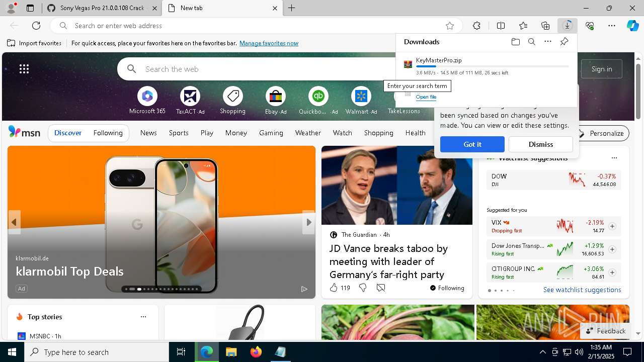The image size is (644, 362).
Task: Dismiss the sync settings notice
Action: (x=541, y=144)
